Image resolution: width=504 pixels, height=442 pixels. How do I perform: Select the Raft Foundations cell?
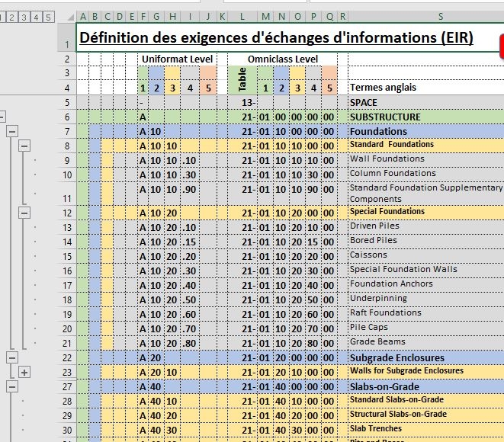tap(426, 314)
